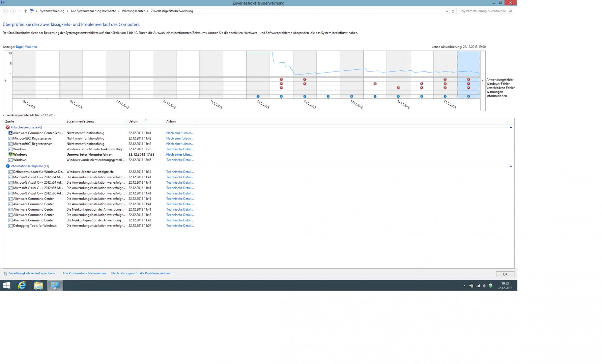Open solution link for Alienware Command Center Setup
The height and width of the screenshot is (364, 602).
180,133
